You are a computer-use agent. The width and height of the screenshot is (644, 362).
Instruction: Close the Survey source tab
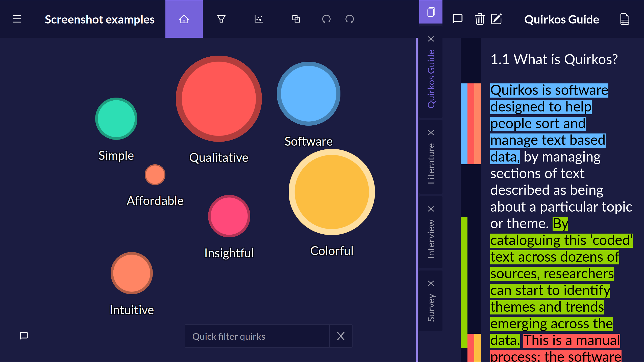tap(431, 283)
